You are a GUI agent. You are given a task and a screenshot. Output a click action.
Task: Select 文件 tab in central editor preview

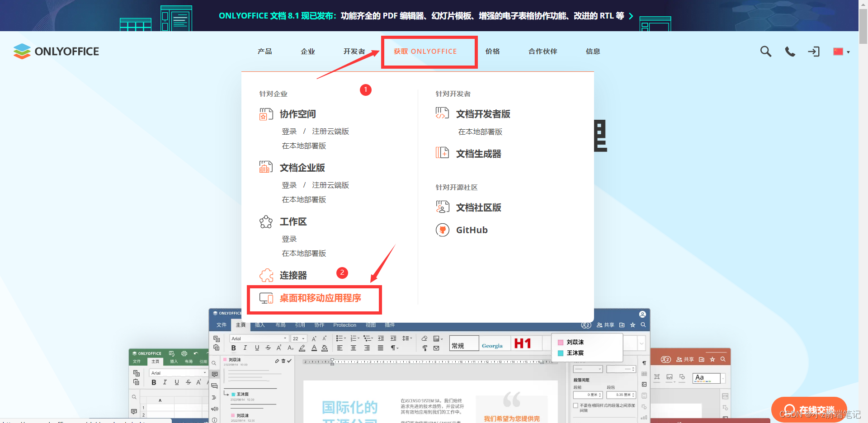[221, 325]
